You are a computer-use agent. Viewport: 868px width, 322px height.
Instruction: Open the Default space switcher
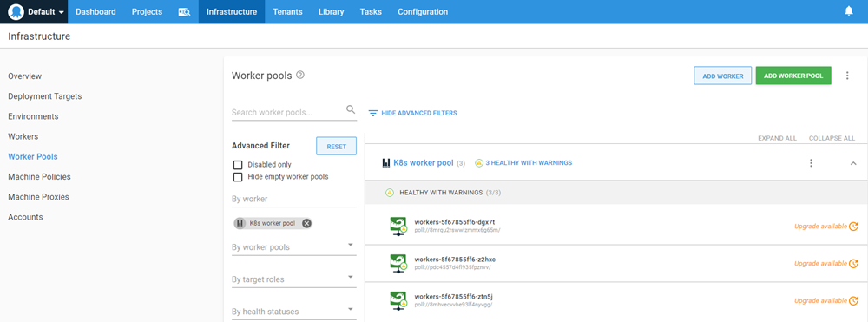(36, 11)
